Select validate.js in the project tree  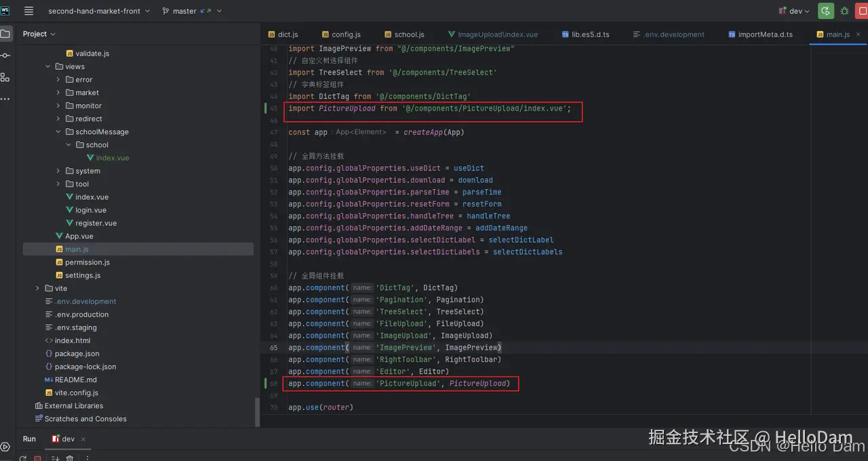point(92,53)
